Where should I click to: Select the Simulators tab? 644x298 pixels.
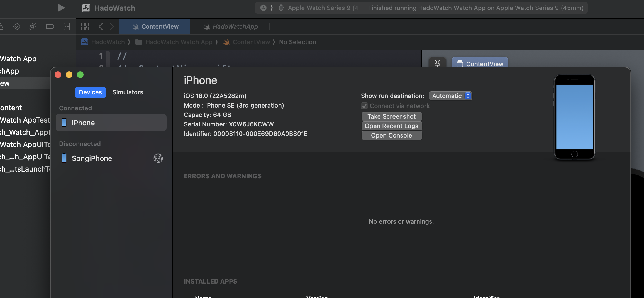(x=128, y=92)
